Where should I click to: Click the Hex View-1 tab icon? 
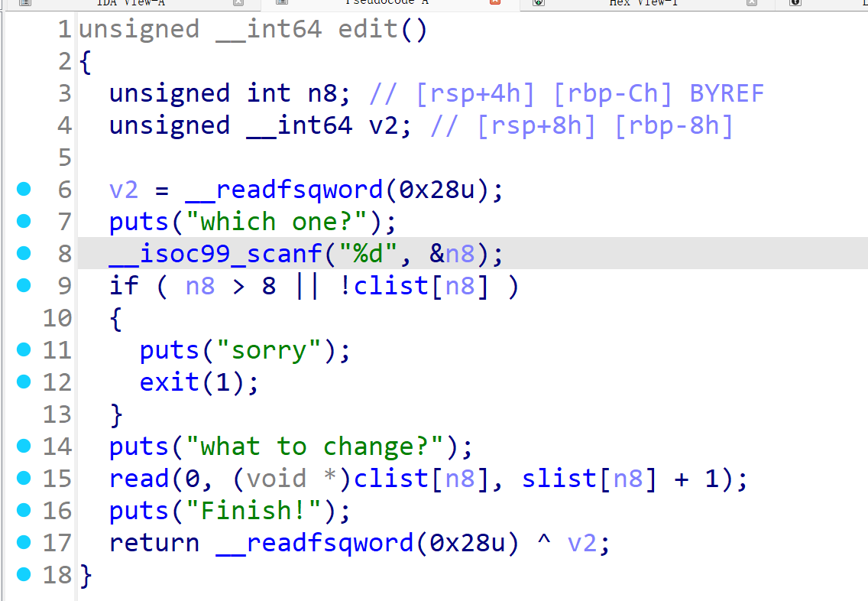point(539,2)
